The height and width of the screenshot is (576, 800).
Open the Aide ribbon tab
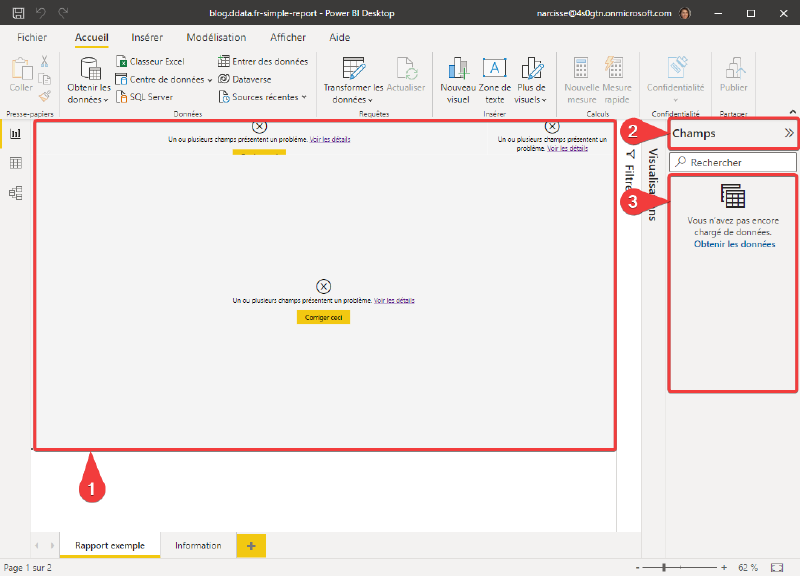tap(340, 37)
